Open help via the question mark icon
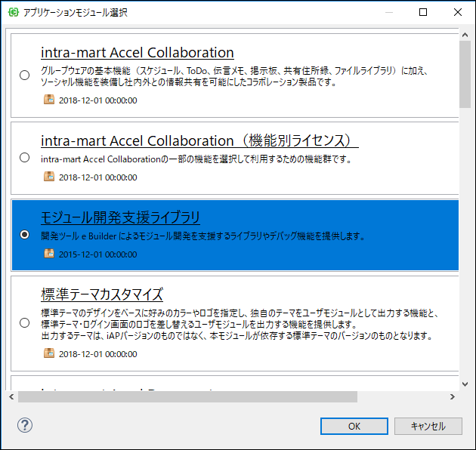 (x=25, y=425)
